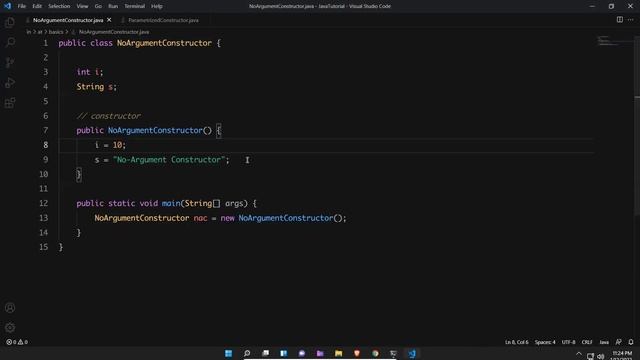640x360 pixels.
Task: Click the feedback icon in status bar
Action: click(618, 342)
